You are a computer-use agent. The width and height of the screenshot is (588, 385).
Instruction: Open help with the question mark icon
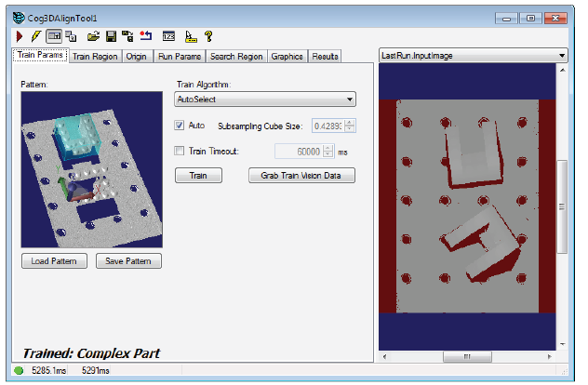coord(209,36)
